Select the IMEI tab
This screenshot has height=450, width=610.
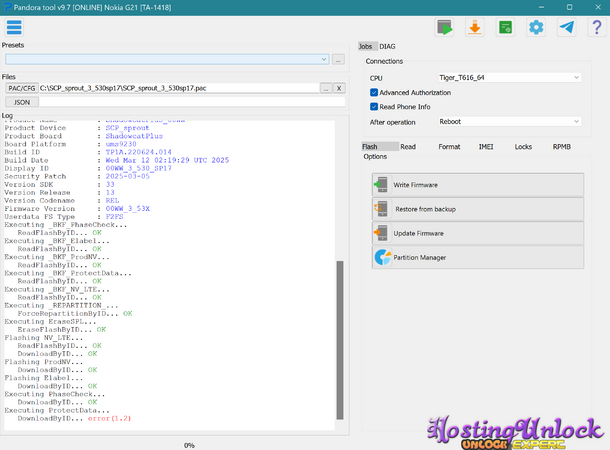click(486, 147)
